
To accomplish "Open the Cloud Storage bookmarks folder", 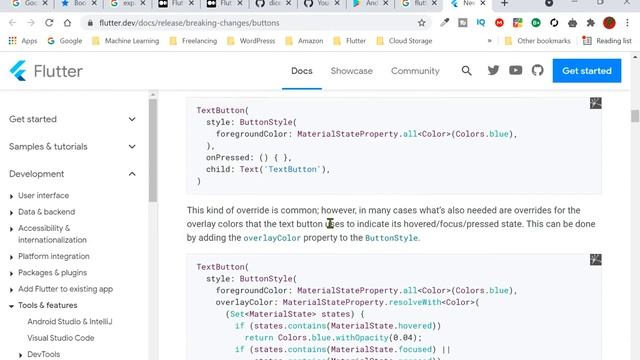I will (x=404, y=41).
